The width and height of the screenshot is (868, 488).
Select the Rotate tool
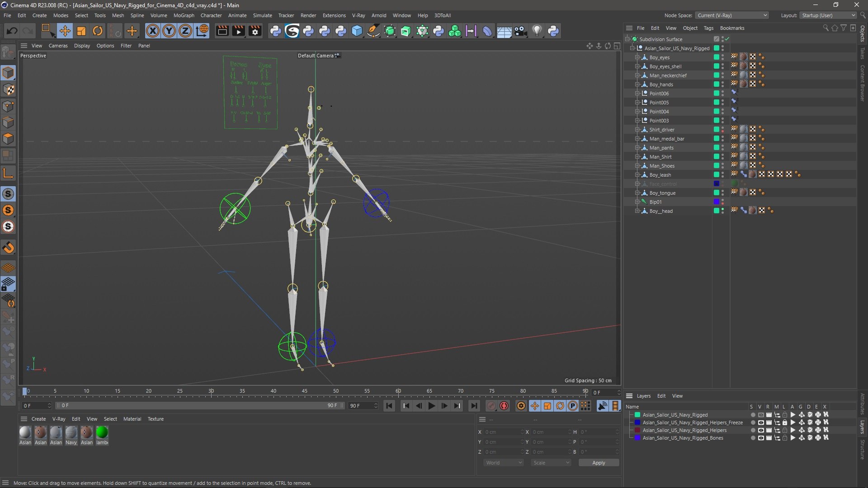(98, 31)
